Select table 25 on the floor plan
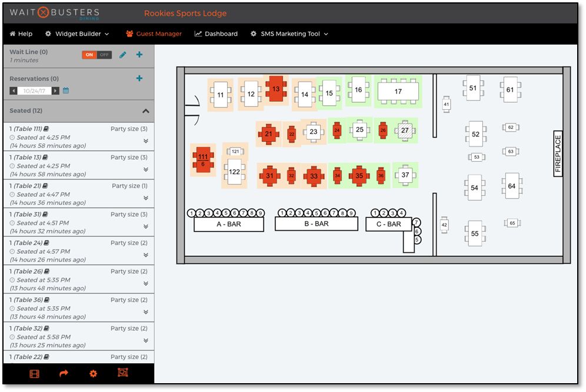586x392 pixels. point(359,129)
